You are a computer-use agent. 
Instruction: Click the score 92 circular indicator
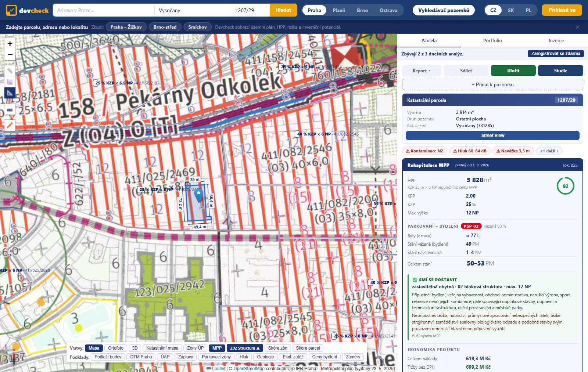565,186
